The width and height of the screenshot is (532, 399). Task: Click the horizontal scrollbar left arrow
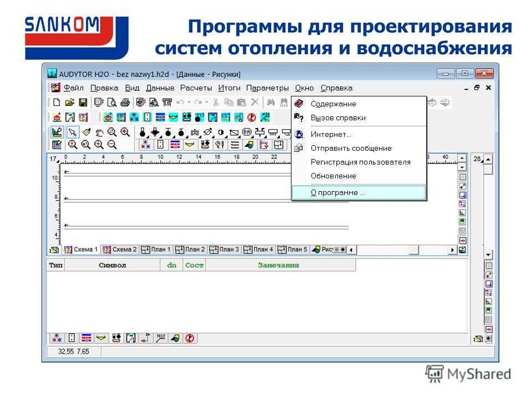coord(351,250)
